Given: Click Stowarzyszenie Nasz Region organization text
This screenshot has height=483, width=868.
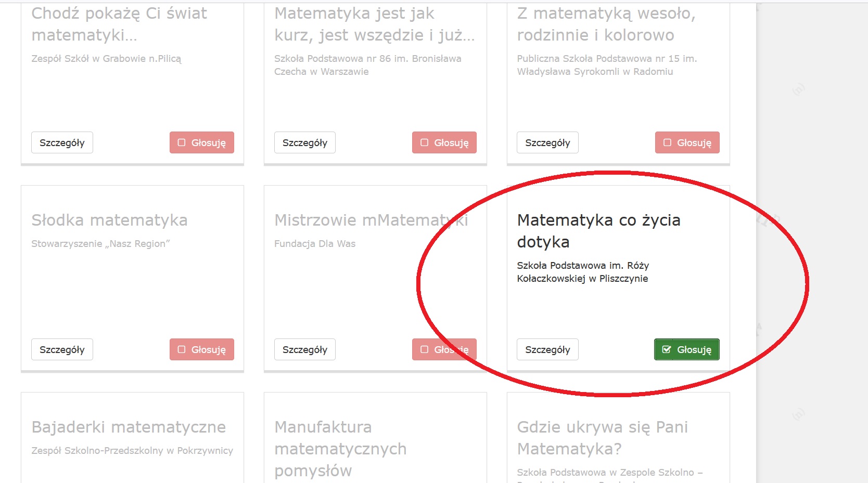Looking at the screenshot, I should point(100,243).
